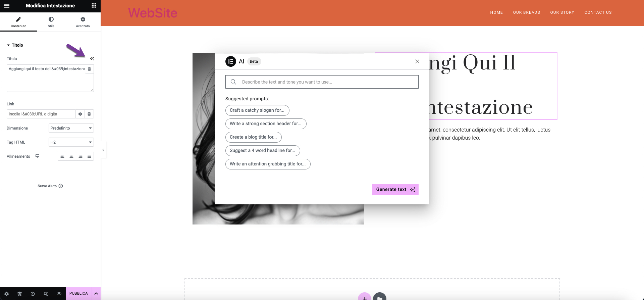Open the widgets grid panel
Viewport: 644px width, 300px height.
[x=94, y=6]
